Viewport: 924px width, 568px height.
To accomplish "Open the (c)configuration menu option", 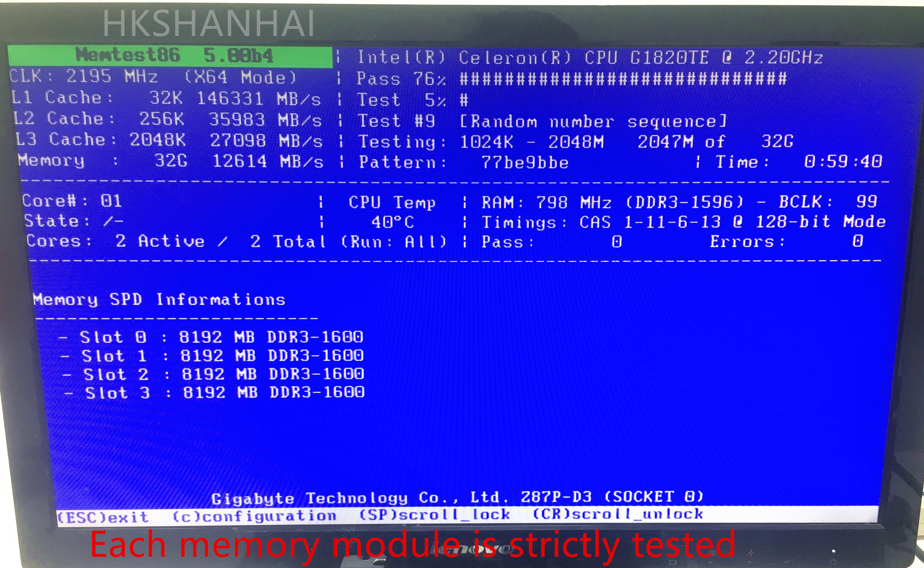I will (254, 516).
